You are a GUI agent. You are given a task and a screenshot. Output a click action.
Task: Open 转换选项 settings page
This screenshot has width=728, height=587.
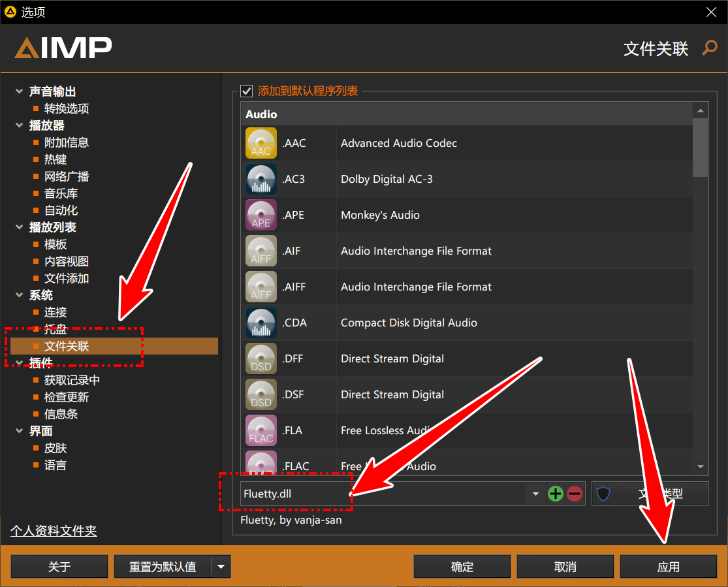[x=67, y=108]
